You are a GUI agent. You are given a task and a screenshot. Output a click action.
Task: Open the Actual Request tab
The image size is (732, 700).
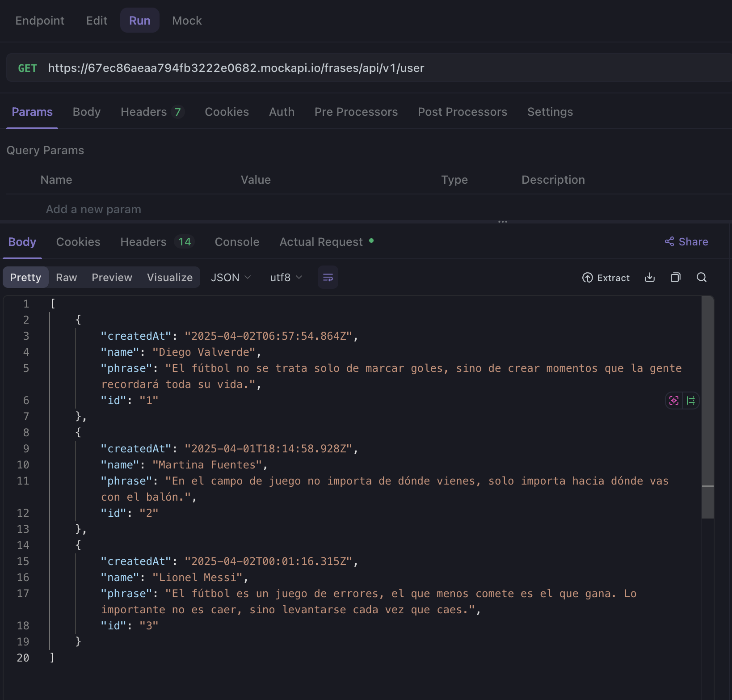click(x=326, y=242)
